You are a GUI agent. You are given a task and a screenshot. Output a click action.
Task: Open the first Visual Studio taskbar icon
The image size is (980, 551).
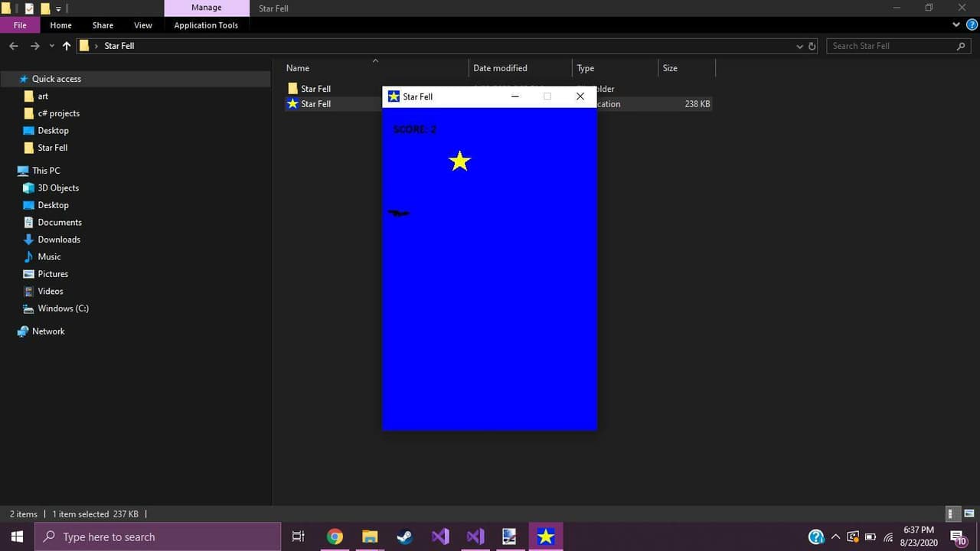(440, 536)
